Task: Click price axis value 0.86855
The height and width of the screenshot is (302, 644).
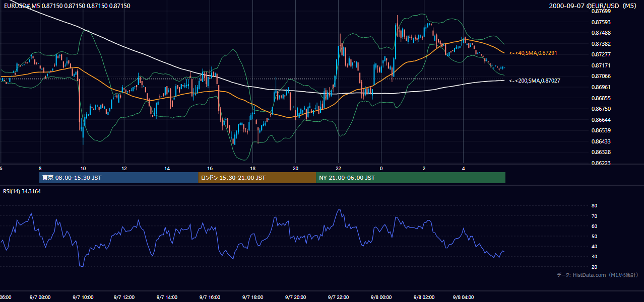Action: click(601, 98)
